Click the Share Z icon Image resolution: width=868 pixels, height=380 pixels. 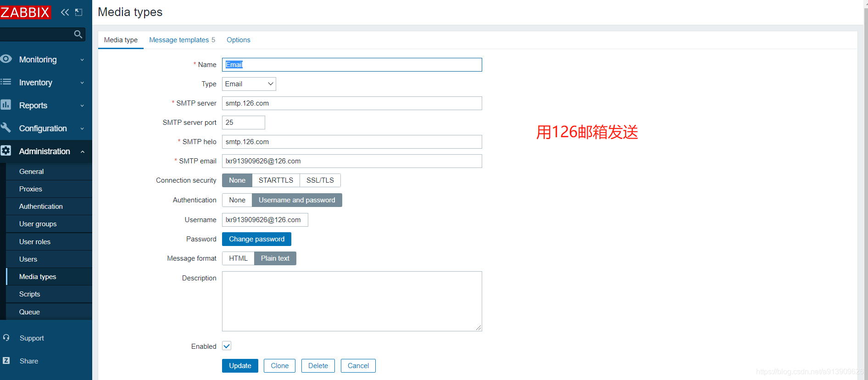(x=6, y=361)
